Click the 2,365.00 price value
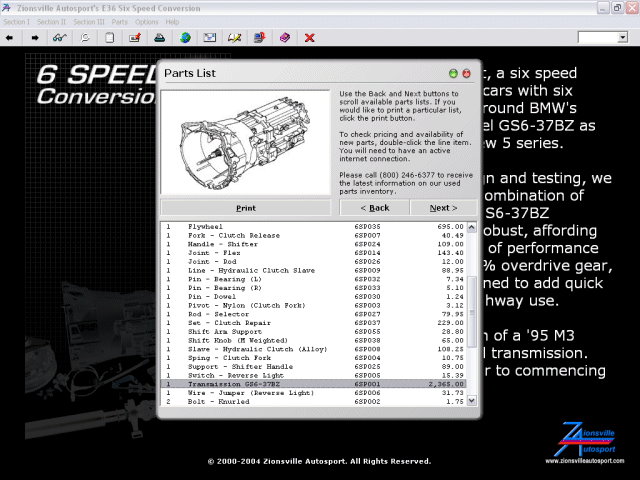The width and height of the screenshot is (640, 480). pos(446,384)
